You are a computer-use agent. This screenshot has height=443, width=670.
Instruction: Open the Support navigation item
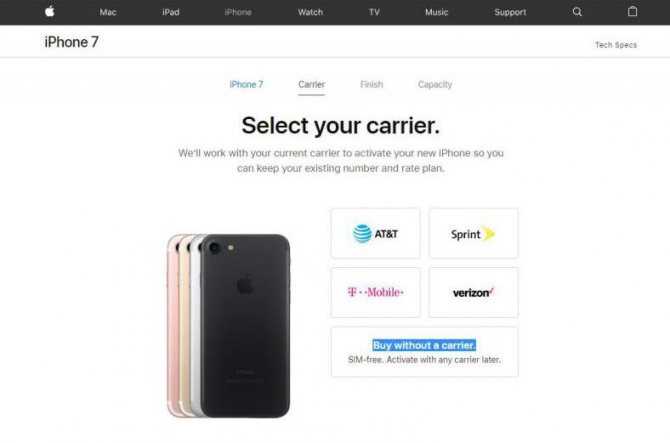click(x=510, y=12)
